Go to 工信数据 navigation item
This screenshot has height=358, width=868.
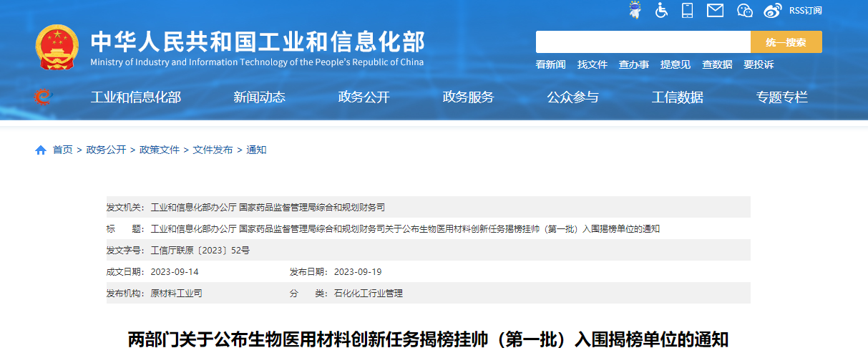[677, 97]
